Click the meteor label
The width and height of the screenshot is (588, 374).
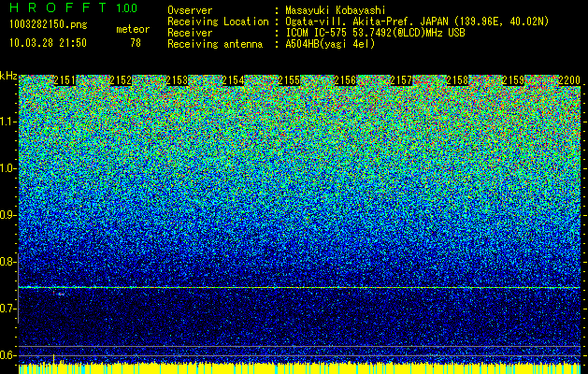pyautogui.click(x=133, y=29)
